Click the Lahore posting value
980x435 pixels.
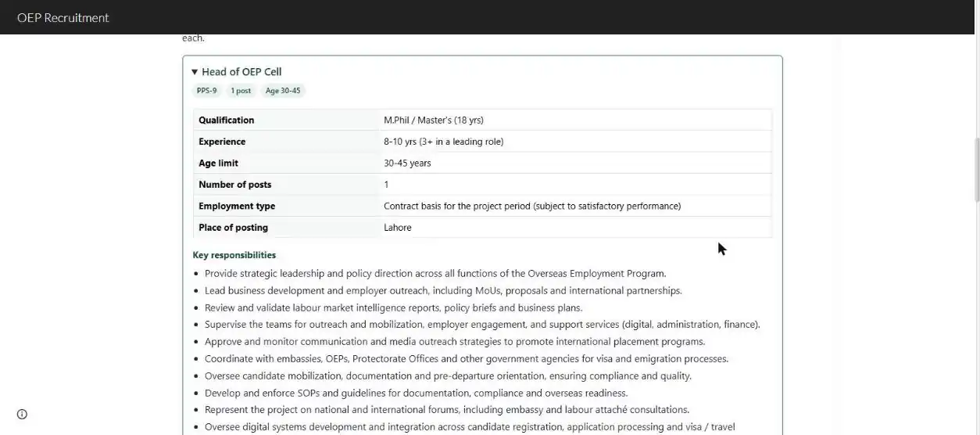pyautogui.click(x=398, y=228)
